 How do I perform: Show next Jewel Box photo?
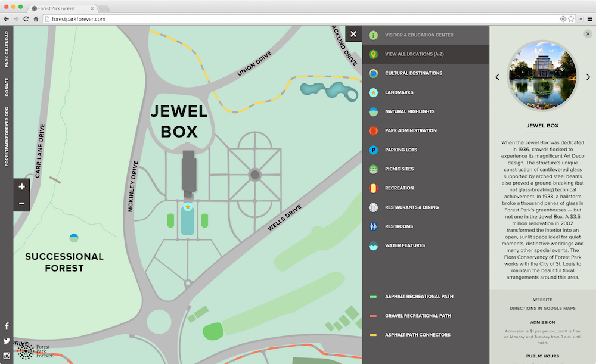(588, 77)
